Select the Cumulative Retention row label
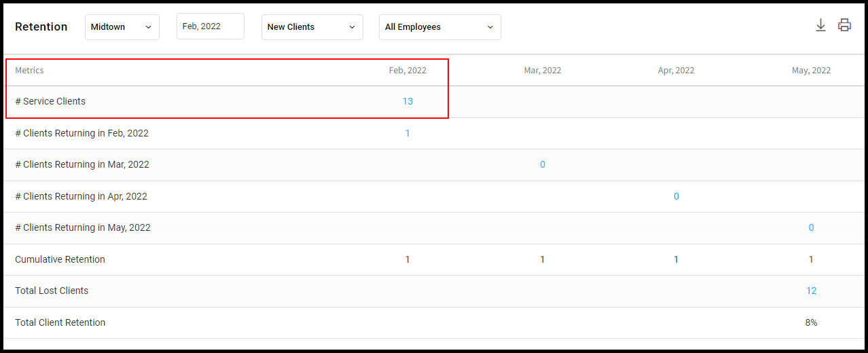868x353 pixels. tap(60, 259)
